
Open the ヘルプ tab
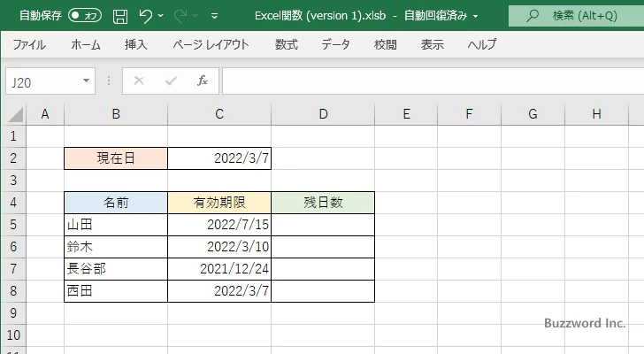click(482, 44)
